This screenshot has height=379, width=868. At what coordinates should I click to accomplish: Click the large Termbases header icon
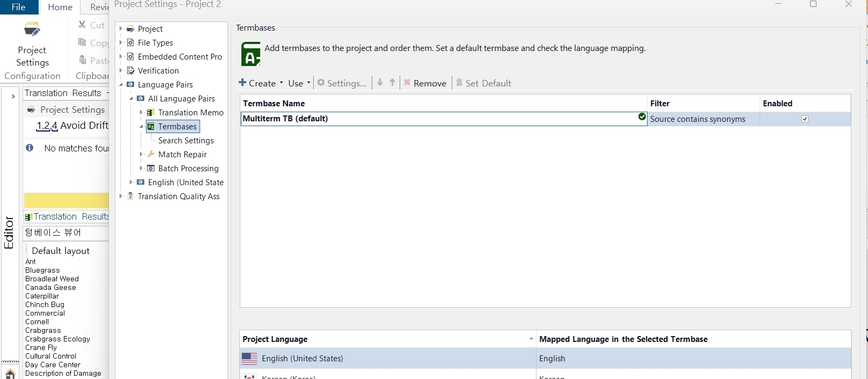[x=251, y=54]
